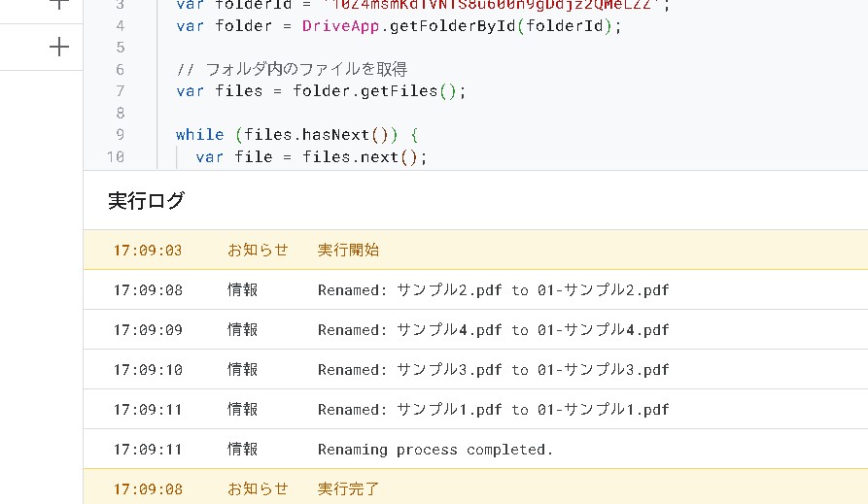This screenshot has width=868, height=504.
Task: Click the log row renaming サンプル1.pdf
Action: 493,409
